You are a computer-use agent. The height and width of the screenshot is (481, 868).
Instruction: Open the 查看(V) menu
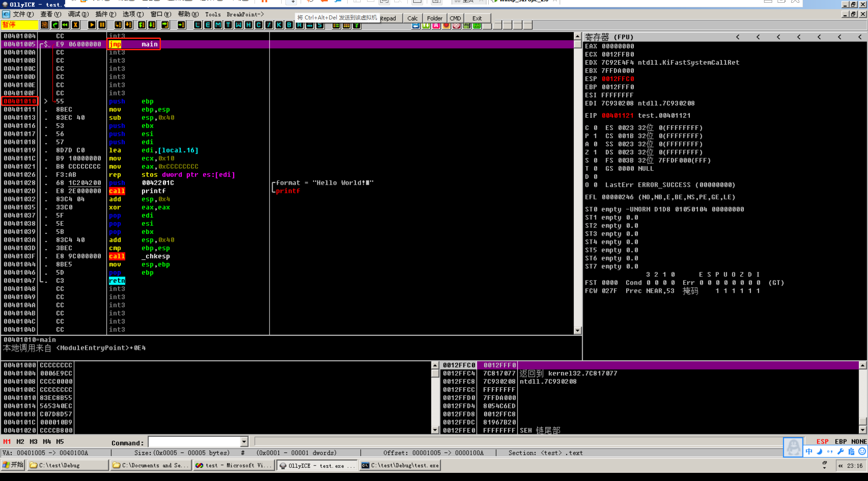[x=51, y=14]
